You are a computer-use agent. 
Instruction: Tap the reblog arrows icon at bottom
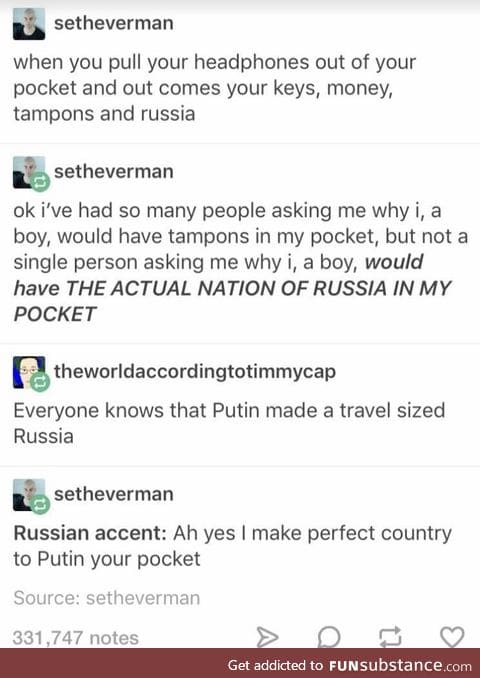pyautogui.click(x=390, y=636)
